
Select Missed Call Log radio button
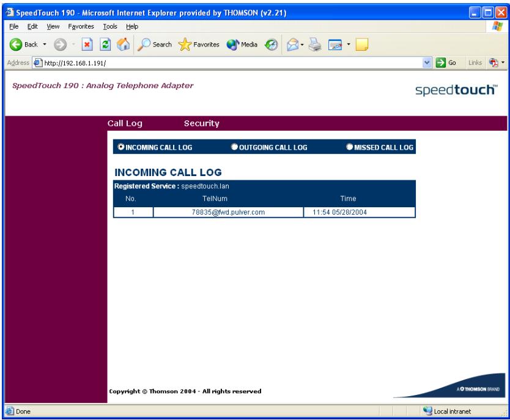(349, 147)
